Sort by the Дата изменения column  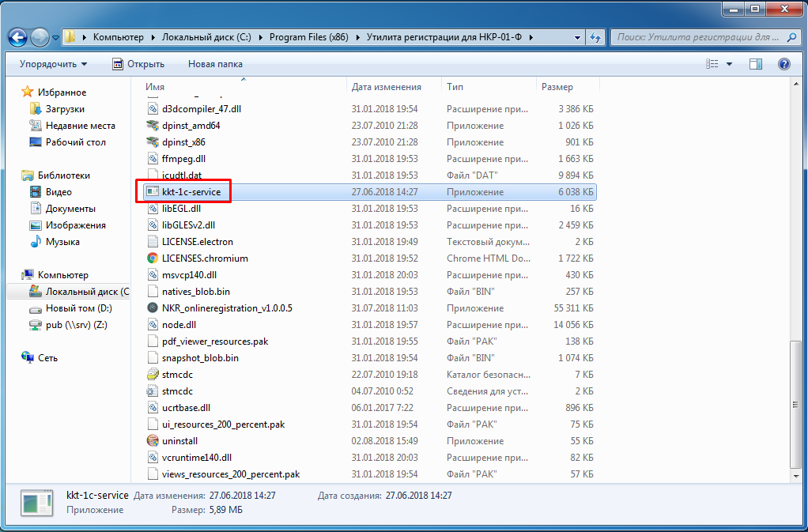(x=386, y=87)
